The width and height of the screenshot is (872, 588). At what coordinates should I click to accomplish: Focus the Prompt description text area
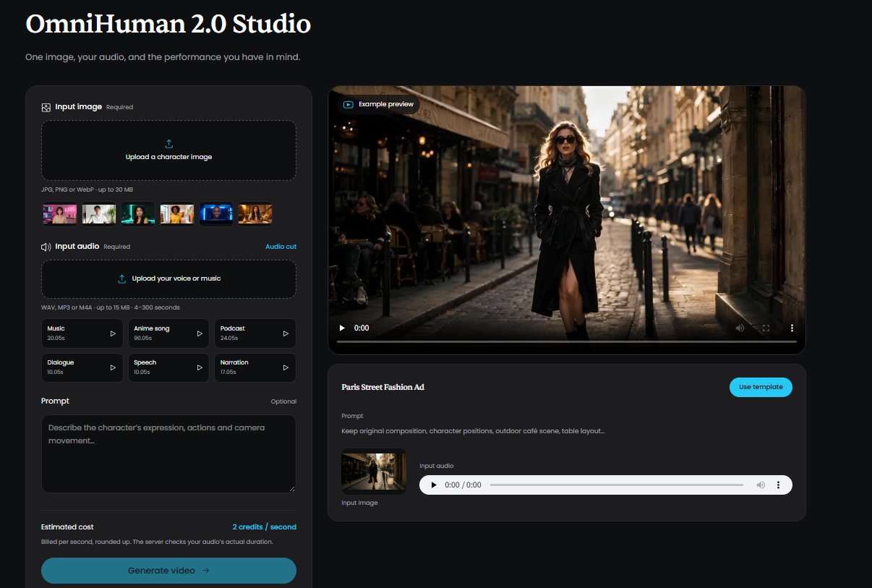[168, 453]
